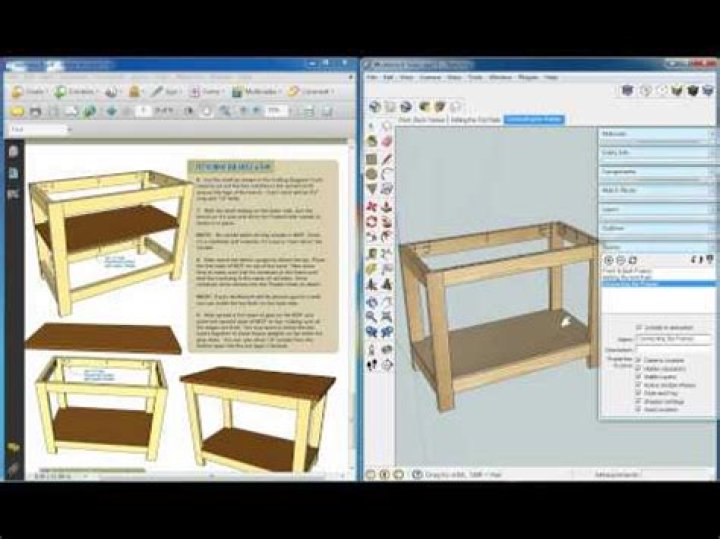
Task: Open the Acrobat Multimedia dropdown
Action: [x=258, y=91]
